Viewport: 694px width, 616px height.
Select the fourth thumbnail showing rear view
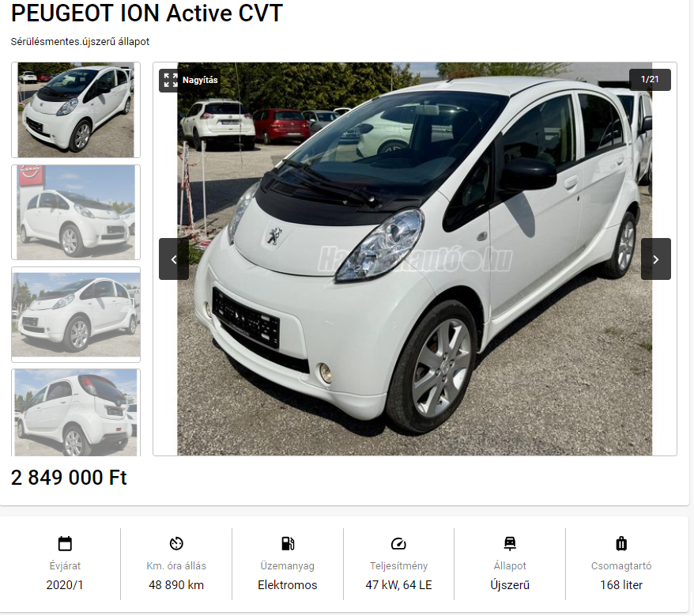pyautogui.click(x=76, y=412)
